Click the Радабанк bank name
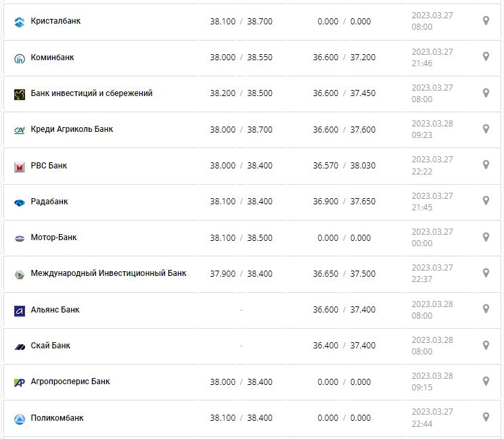Image resolution: width=504 pixels, height=439 pixels. coord(49,202)
